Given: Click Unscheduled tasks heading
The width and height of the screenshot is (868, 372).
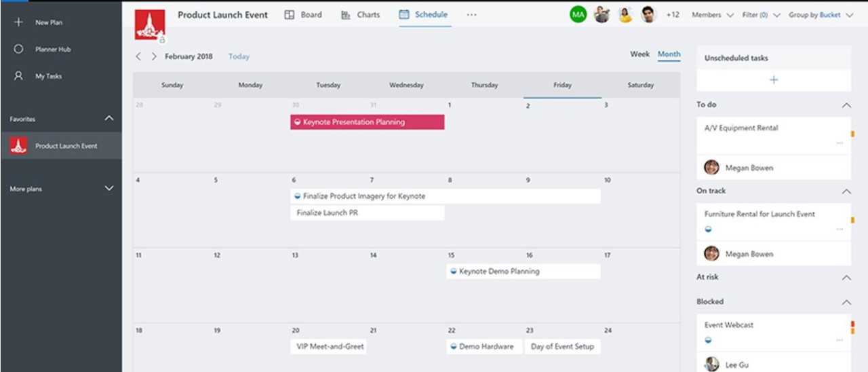Looking at the screenshot, I should pos(736,58).
